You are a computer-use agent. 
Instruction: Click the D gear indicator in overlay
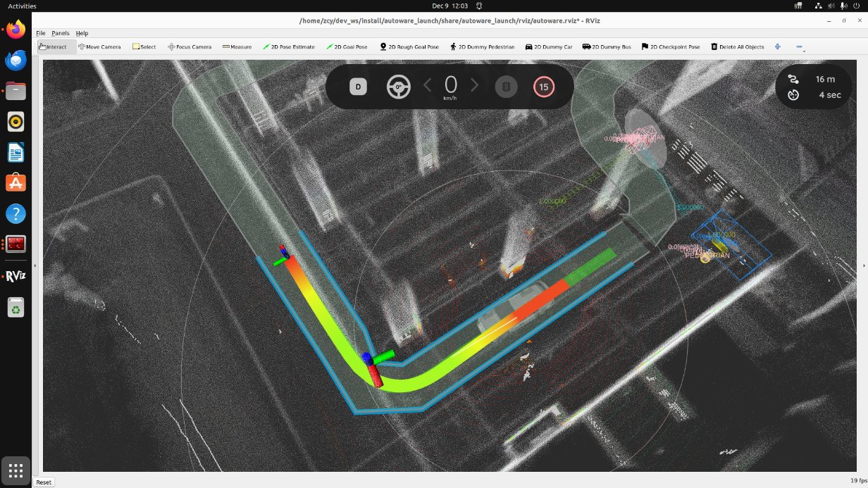click(358, 87)
